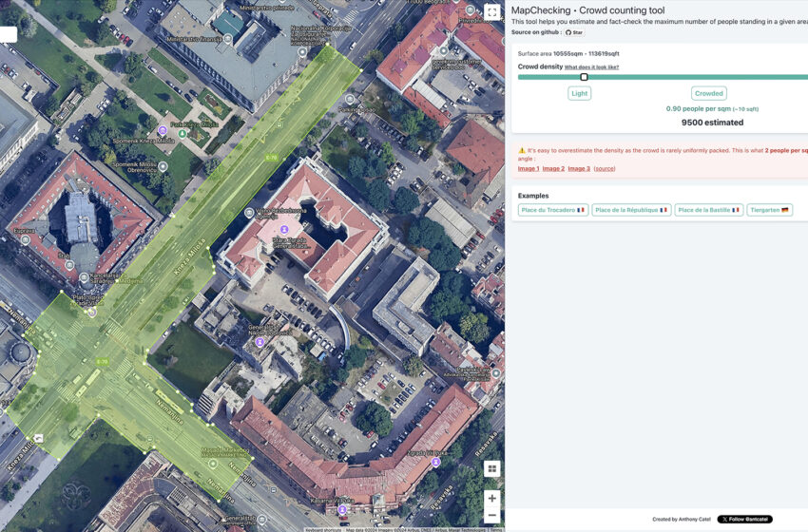Image resolution: width=808 pixels, height=532 pixels.
Task: Open 'What does it look like?' link
Action: pos(591,67)
